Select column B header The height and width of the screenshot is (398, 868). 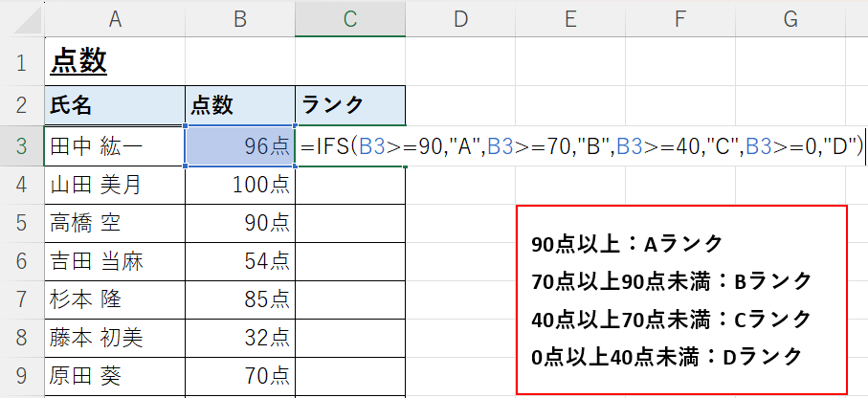point(239,18)
